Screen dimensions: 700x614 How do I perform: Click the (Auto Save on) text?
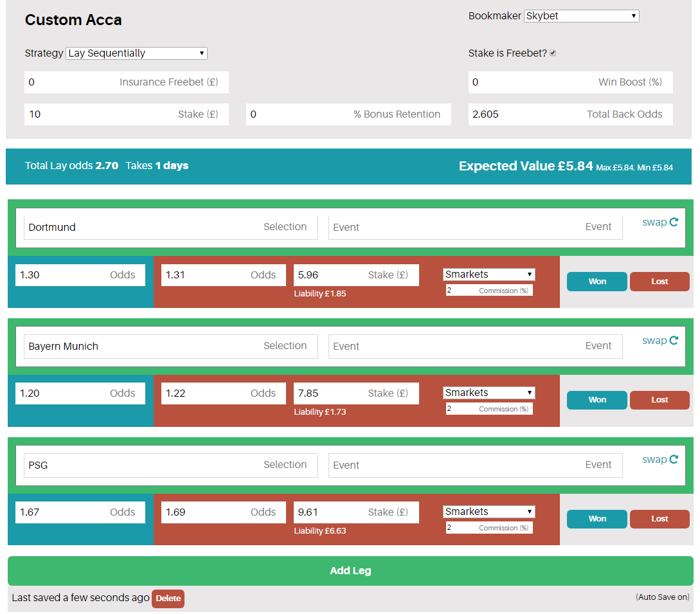click(663, 597)
